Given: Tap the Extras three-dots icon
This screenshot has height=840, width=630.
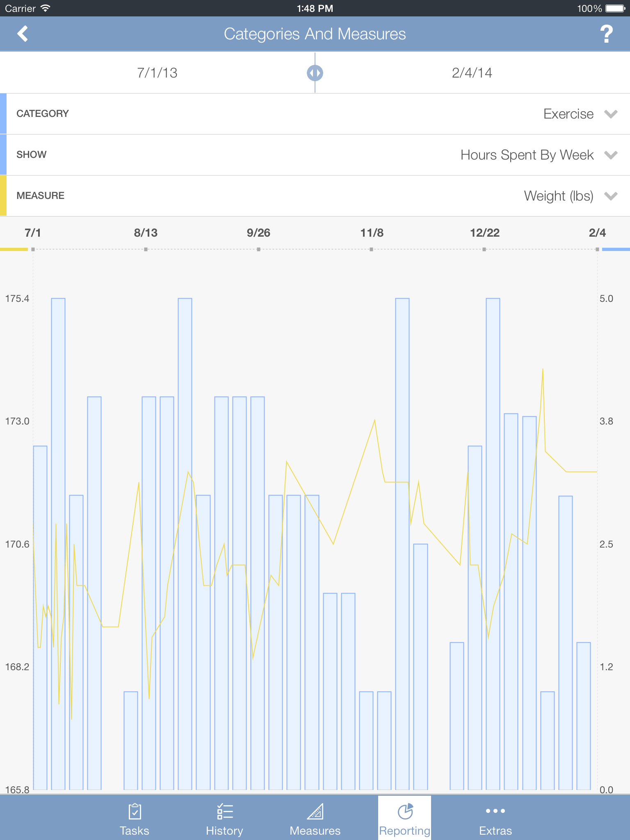Looking at the screenshot, I should click(x=495, y=811).
